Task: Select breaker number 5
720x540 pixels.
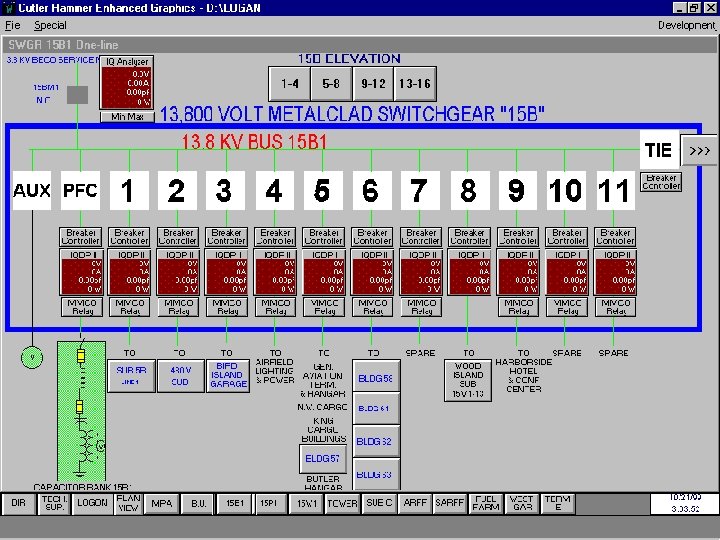Action: 323,191
